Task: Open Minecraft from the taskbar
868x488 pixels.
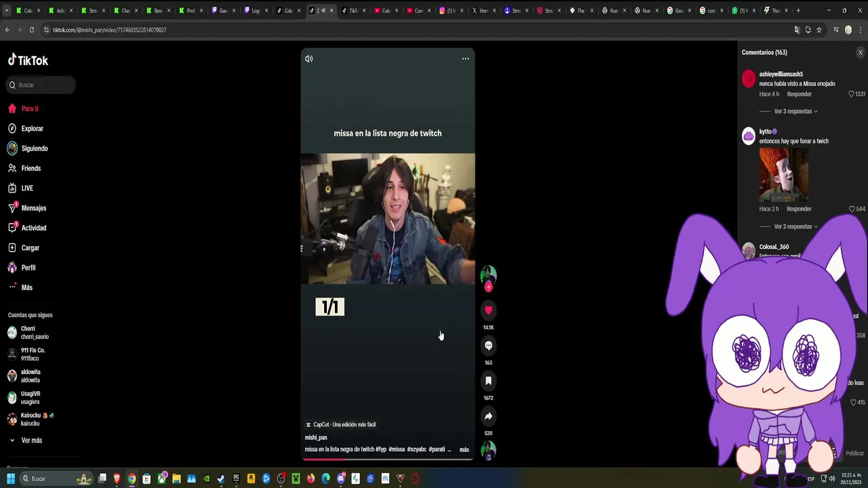Action: point(296,479)
